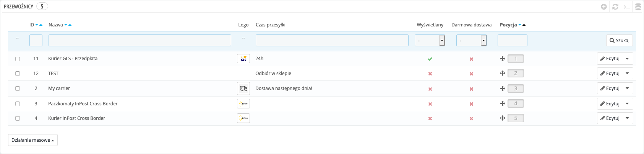Expand actions arrow next to My carrier Edytuj

pos(627,88)
